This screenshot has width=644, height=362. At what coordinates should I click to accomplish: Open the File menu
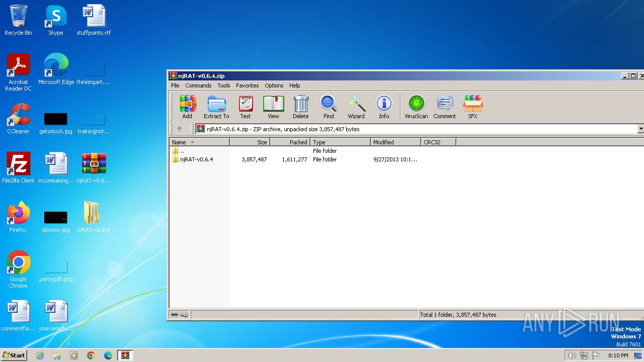(x=175, y=85)
